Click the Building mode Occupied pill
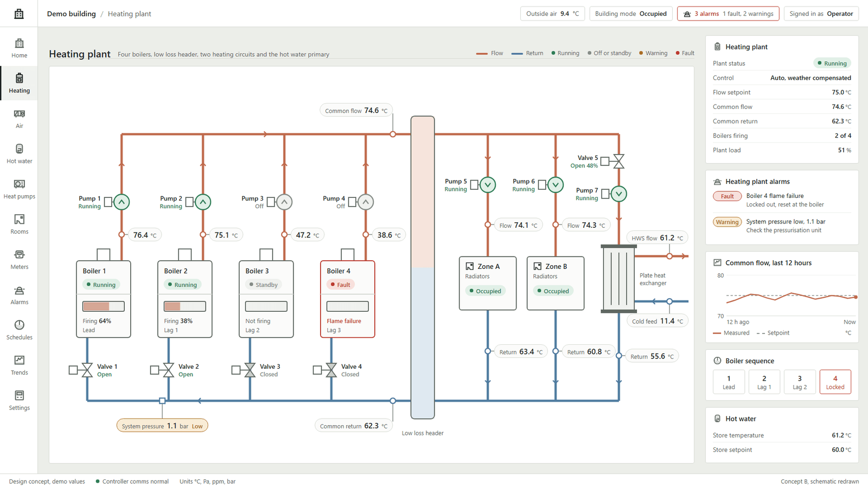Screen dimensions: 868x488 631,14
